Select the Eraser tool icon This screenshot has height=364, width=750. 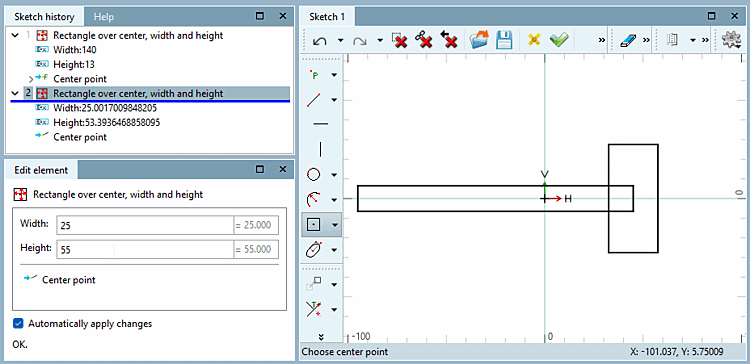627,41
